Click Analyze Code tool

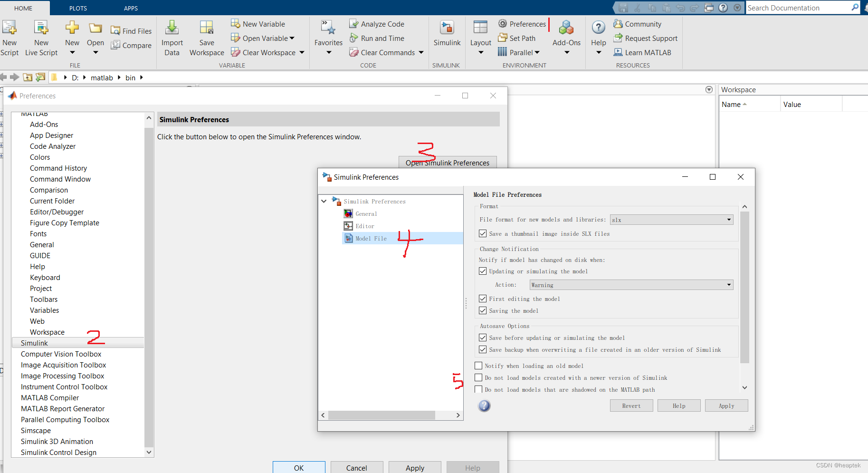pyautogui.click(x=377, y=24)
